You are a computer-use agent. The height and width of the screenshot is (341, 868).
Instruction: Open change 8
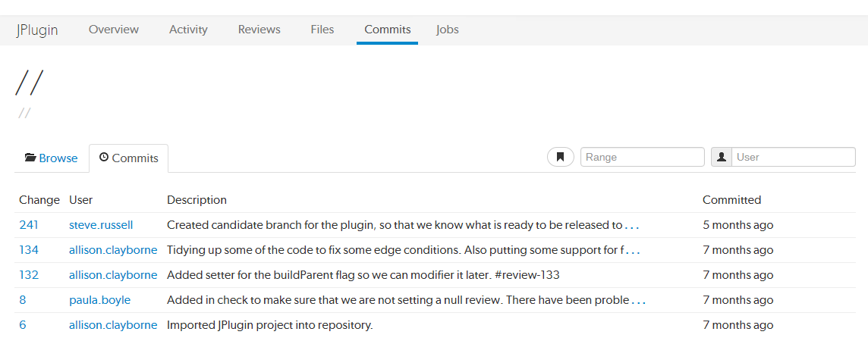[x=23, y=300]
